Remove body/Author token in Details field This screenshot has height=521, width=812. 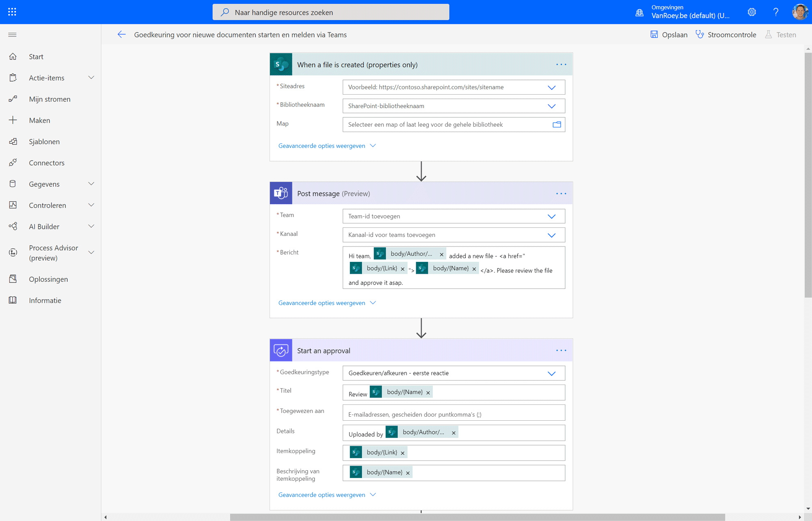pos(454,432)
